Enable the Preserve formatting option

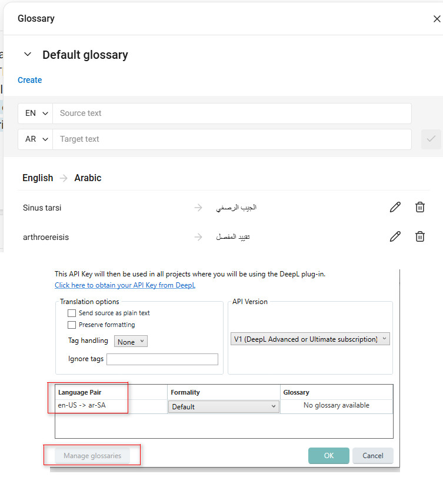(71, 324)
